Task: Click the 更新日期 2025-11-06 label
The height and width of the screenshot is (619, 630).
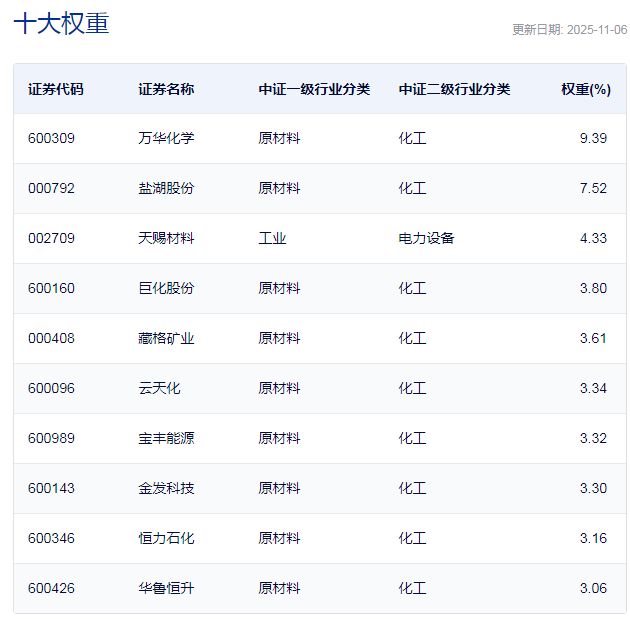Action: pos(569,30)
